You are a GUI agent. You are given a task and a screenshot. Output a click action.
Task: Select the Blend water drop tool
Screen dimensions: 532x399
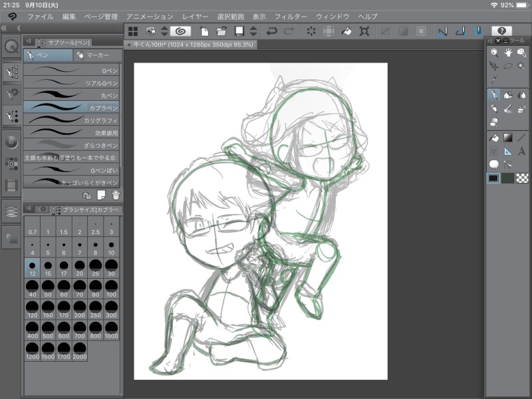521,95
